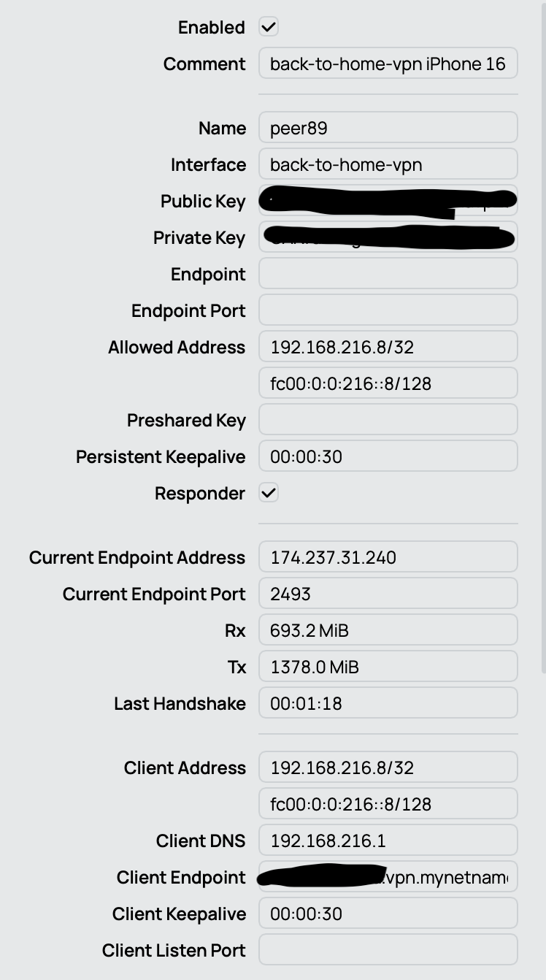
Task: Select the Current Endpoint Port field
Action: tap(388, 594)
